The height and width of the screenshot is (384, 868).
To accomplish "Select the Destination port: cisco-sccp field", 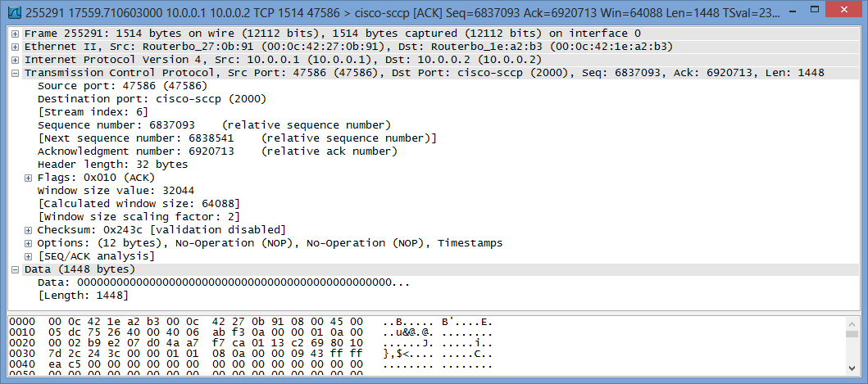I will (x=152, y=99).
